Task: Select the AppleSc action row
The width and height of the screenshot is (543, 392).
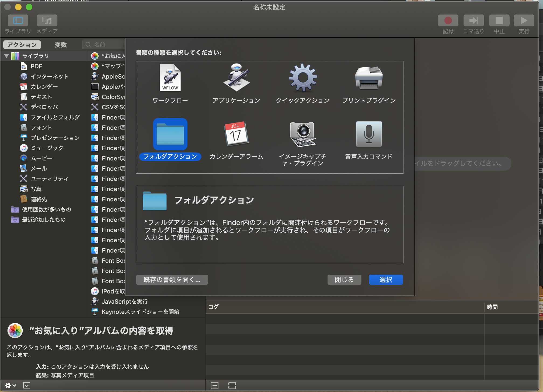Action: tap(107, 76)
